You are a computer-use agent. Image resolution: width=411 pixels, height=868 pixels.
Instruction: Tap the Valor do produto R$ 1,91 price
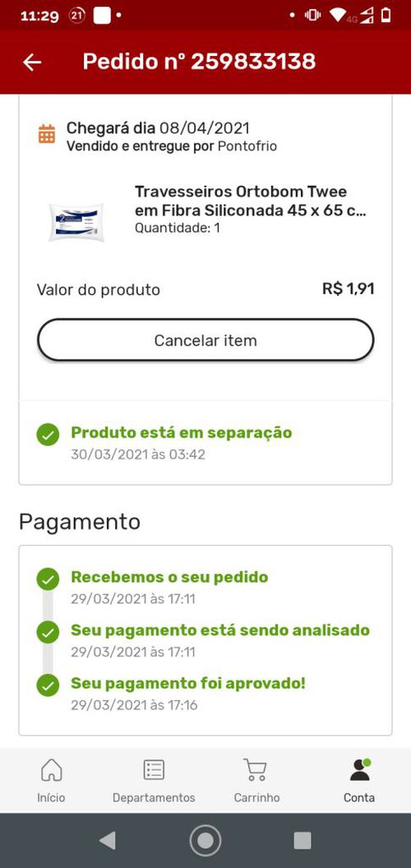(349, 289)
